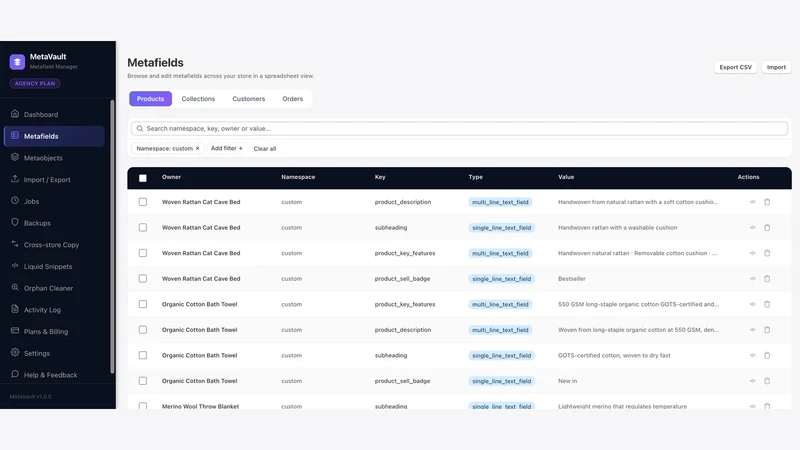
Task: Click the Agency Plan badge
Action: (x=35, y=83)
